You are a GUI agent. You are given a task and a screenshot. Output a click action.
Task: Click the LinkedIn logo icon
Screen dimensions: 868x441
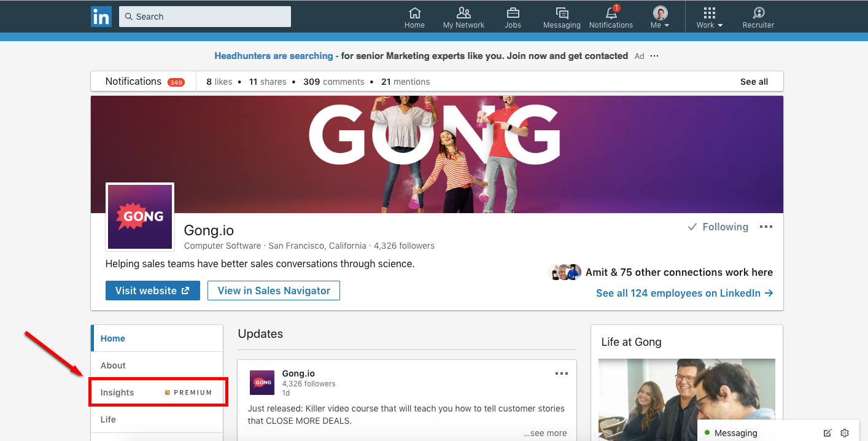(101, 17)
